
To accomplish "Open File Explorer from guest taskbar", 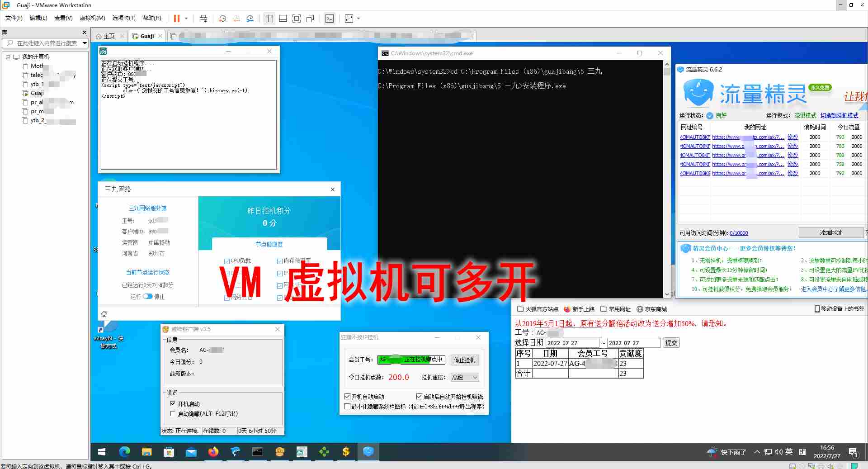I will coord(146,452).
